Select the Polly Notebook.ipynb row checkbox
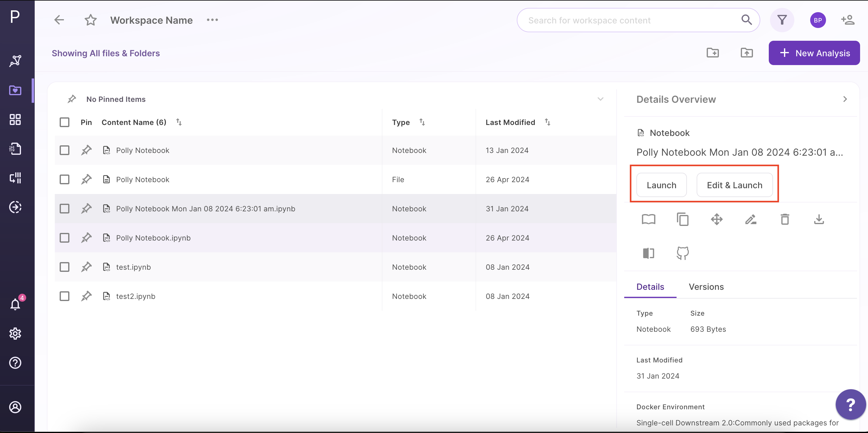 (x=64, y=238)
